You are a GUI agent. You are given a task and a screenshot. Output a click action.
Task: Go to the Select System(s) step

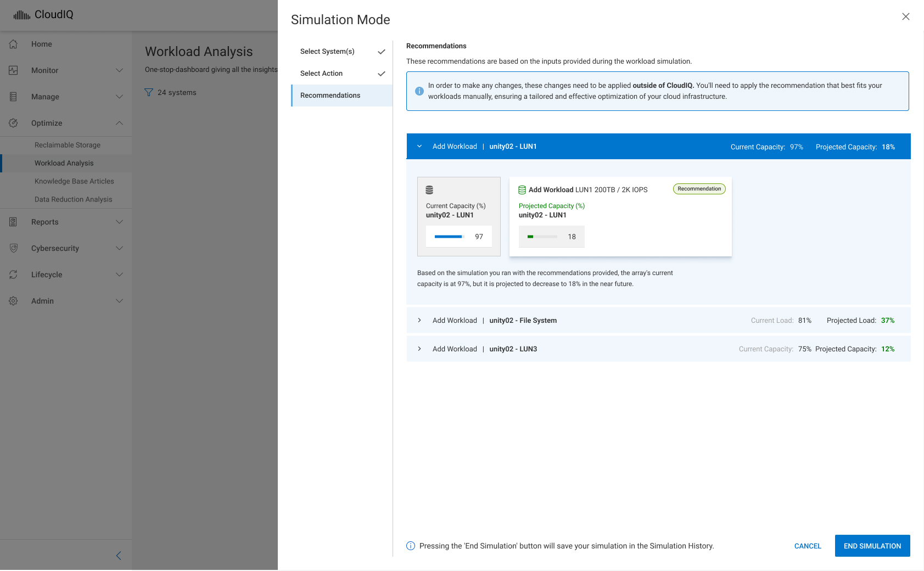[x=341, y=52]
